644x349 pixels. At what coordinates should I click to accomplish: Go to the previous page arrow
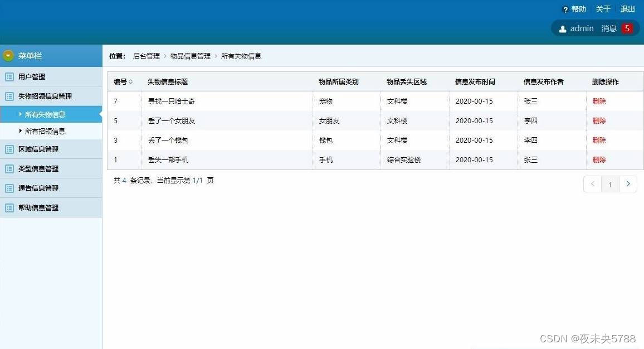click(592, 184)
